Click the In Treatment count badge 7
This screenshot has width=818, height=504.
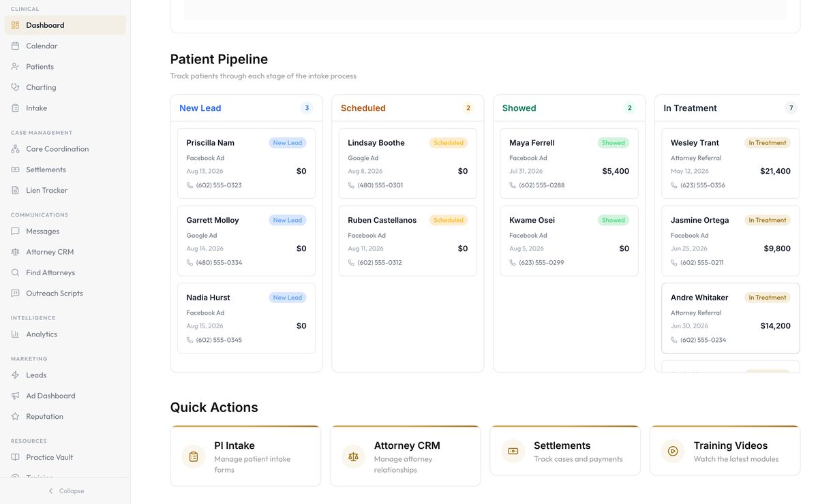[791, 108]
